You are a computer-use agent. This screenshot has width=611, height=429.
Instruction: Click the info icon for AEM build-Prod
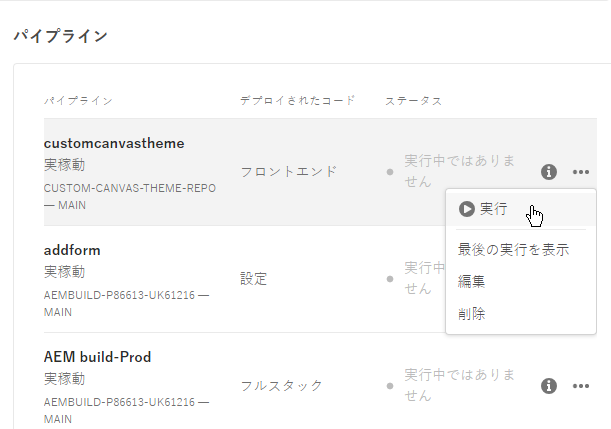point(549,386)
